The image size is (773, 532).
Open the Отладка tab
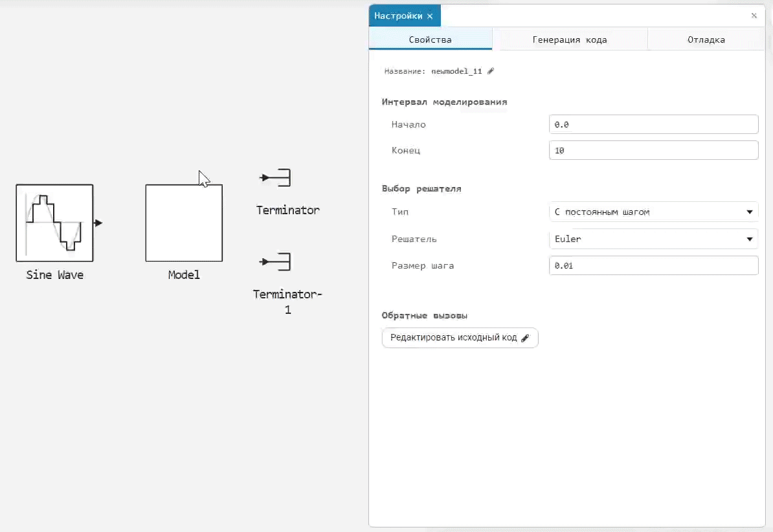coord(706,39)
